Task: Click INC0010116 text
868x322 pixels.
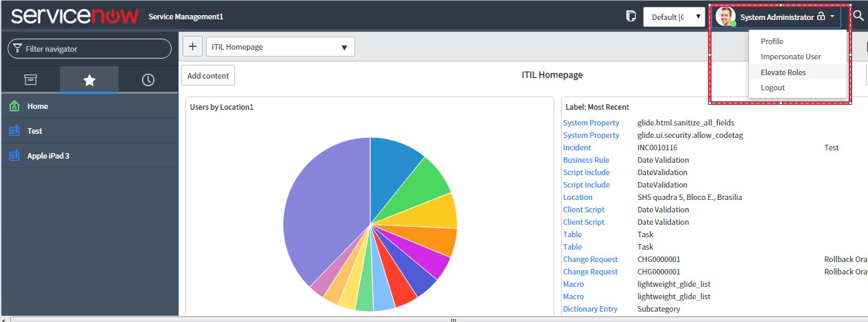Action: click(x=657, y=148)
